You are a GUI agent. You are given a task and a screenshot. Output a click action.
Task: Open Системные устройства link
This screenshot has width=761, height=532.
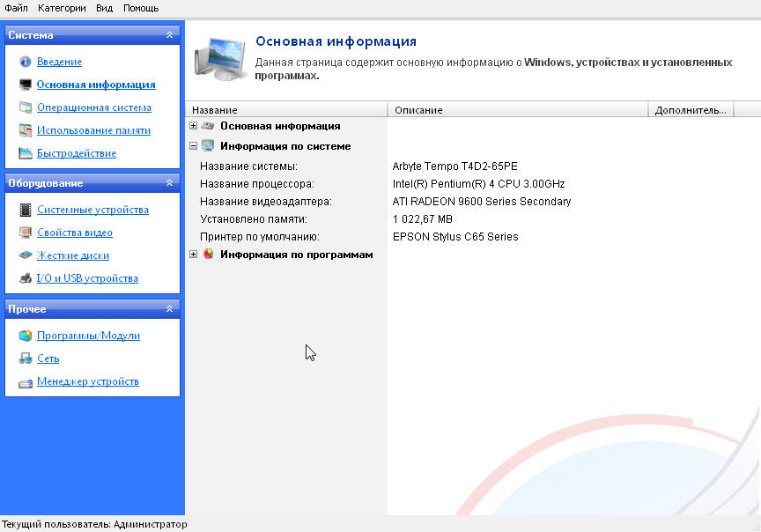coord(92,210)
